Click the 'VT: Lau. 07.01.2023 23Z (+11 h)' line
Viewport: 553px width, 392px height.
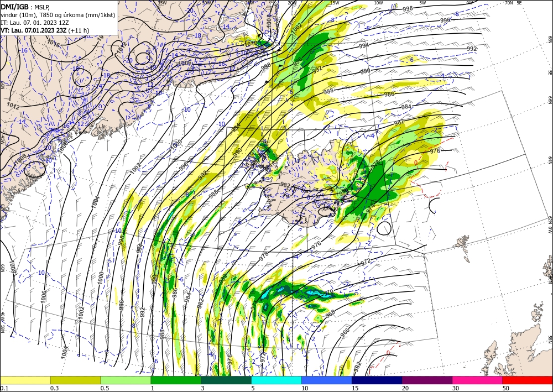pyautogui.click(x=45, y=30)
